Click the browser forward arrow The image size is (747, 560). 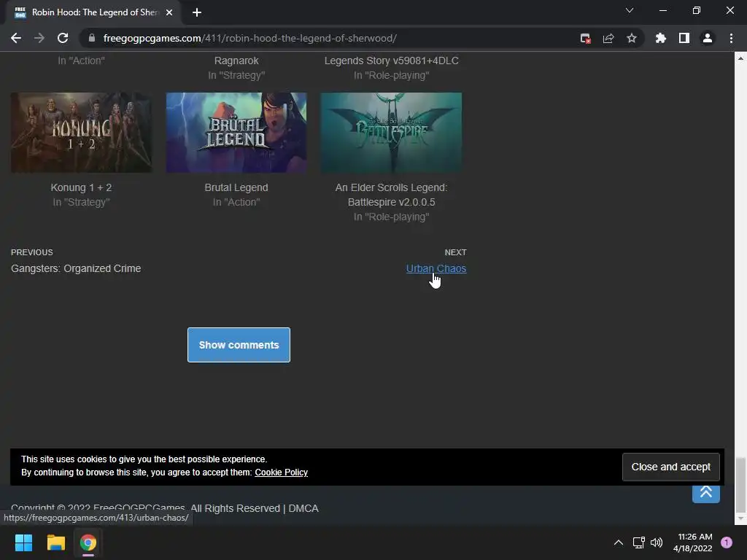pos(39,38)
